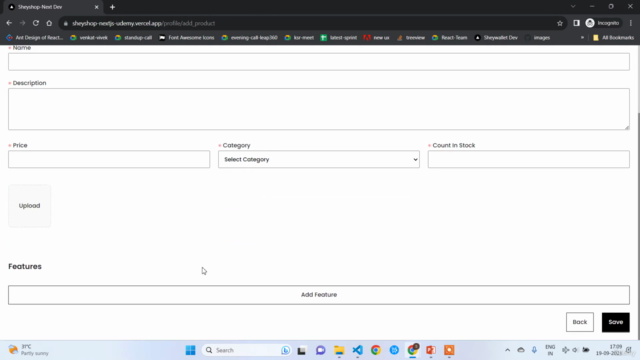Open the treeview bookmark
Image resolution: width=640 pixels, height=360 pixels.
pos(411,38)
